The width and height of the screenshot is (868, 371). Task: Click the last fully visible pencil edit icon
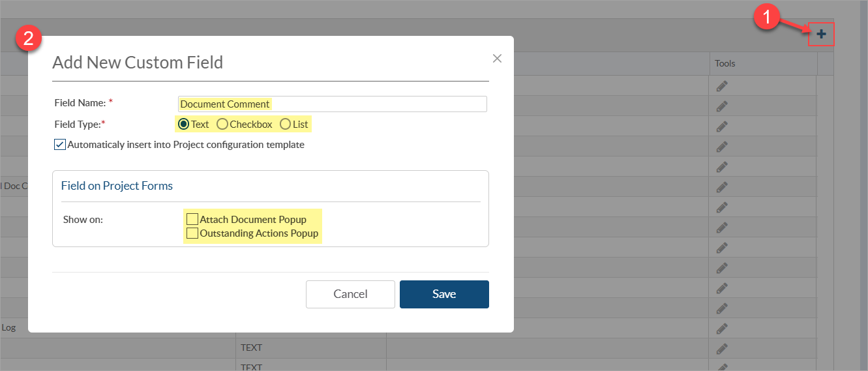click(x=721, y=348)
